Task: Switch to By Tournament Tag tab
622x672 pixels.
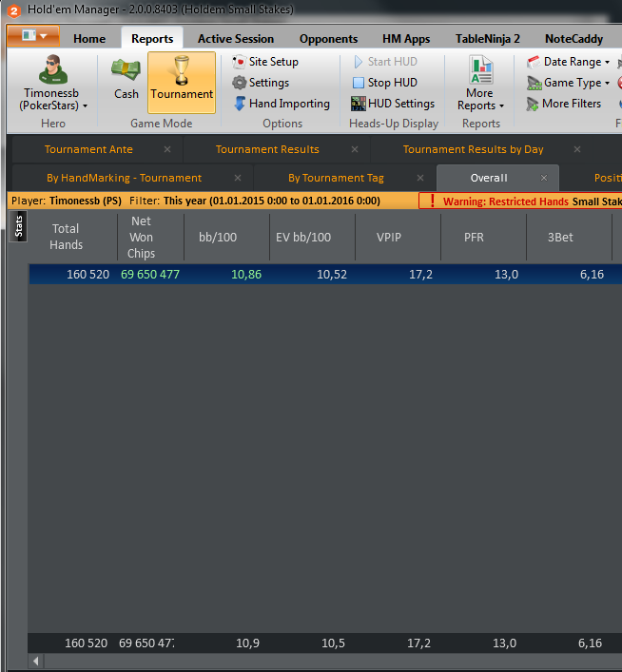Action: (336, 178)
